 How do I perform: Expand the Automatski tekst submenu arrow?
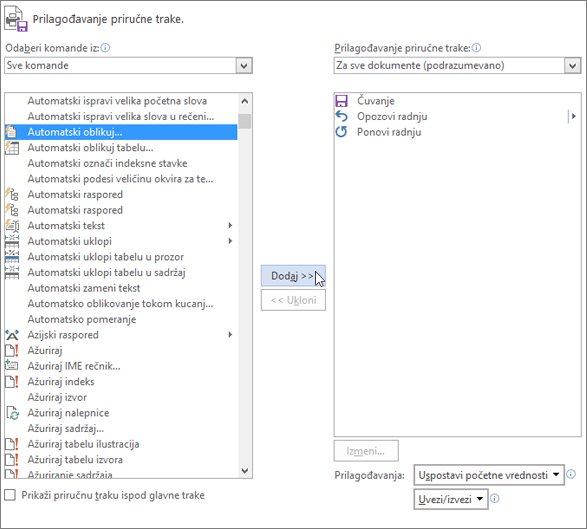[230, 225]
